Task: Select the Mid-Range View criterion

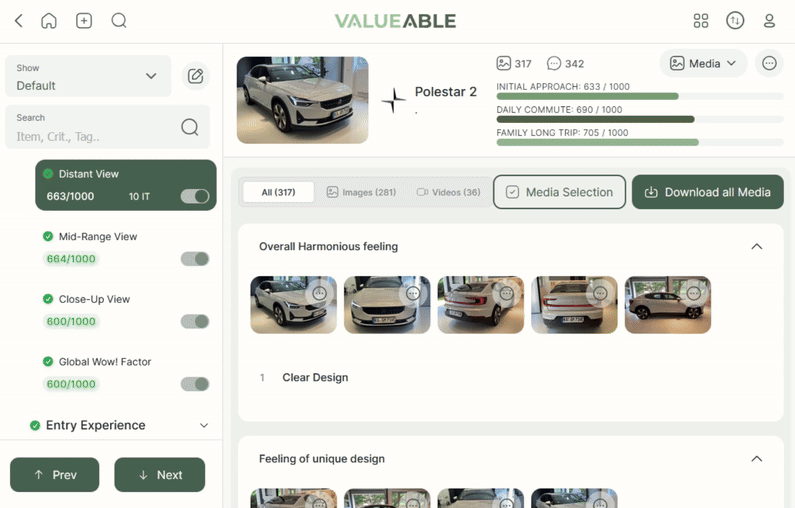Action: [x=126, y=247]
